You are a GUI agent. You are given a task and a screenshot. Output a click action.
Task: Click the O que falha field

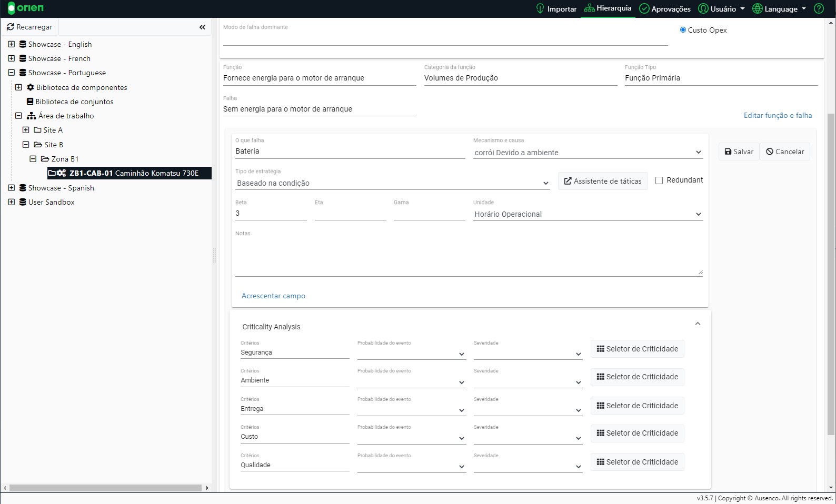pyautogui.click(x=350, y=152)
